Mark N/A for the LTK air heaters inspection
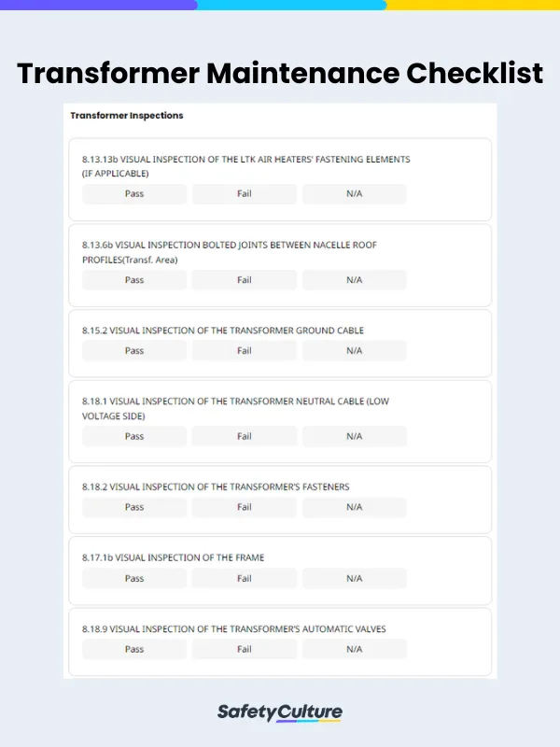 354,194
